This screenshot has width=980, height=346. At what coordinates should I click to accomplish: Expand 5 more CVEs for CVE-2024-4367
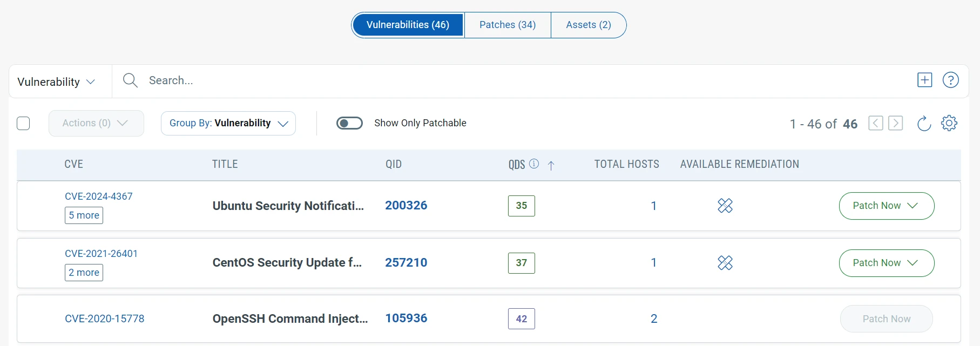tap(84, 215)
